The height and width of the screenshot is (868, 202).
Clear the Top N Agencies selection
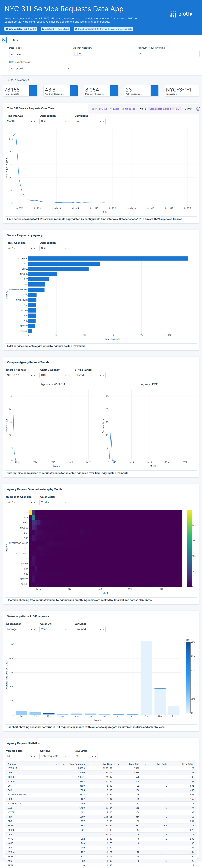[x=32, y=248]
